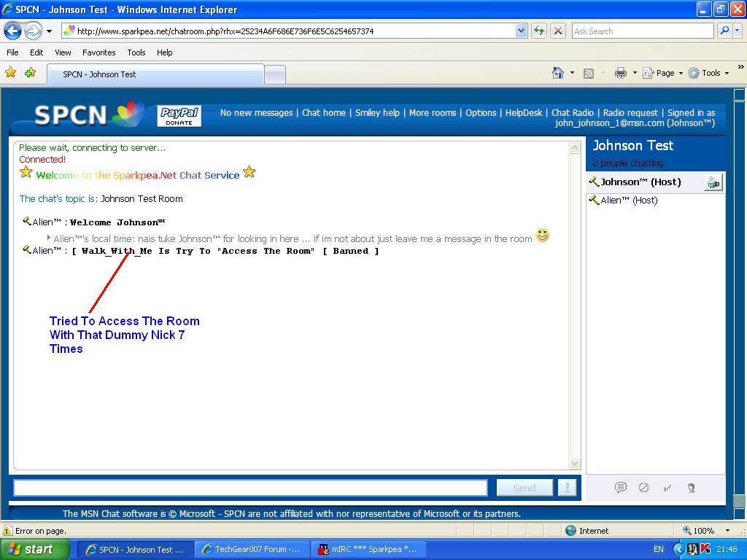
Task: Click the ignore user circle-slash icon
Action: (643, 488)
